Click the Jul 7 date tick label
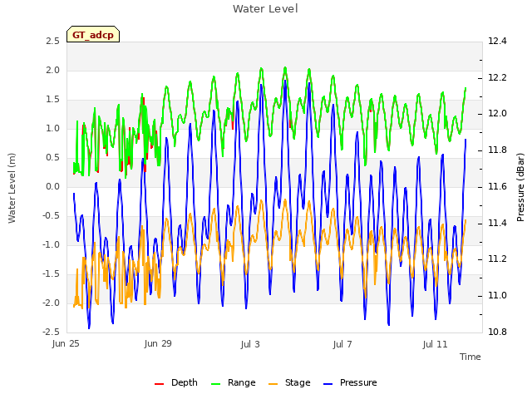 click(x=342, y=344)
